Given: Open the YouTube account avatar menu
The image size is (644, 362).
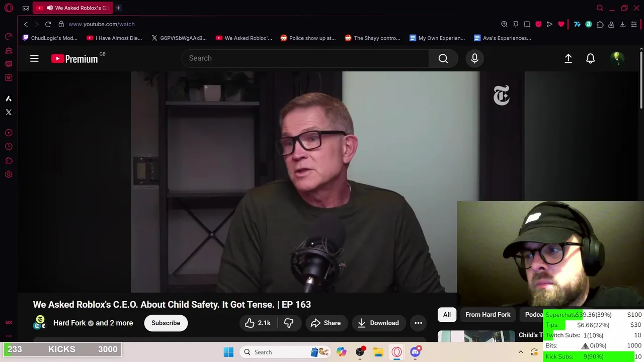Looking at the screenshot, I should pyautogui.click(x=617, y=58).
